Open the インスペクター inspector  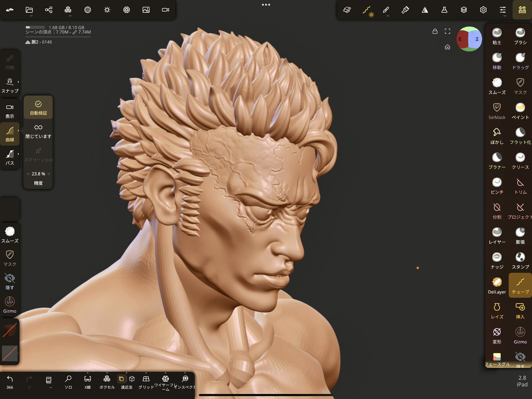(185, 381)
